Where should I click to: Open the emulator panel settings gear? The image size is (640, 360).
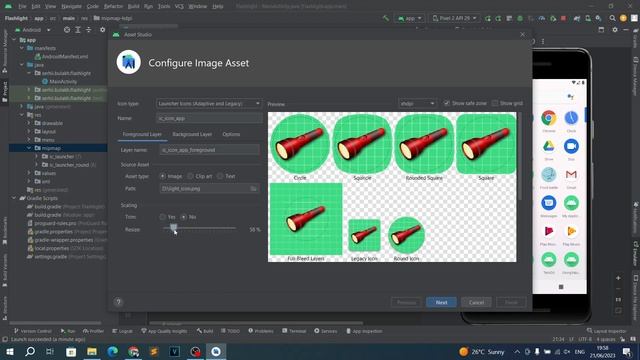point(615,30)
